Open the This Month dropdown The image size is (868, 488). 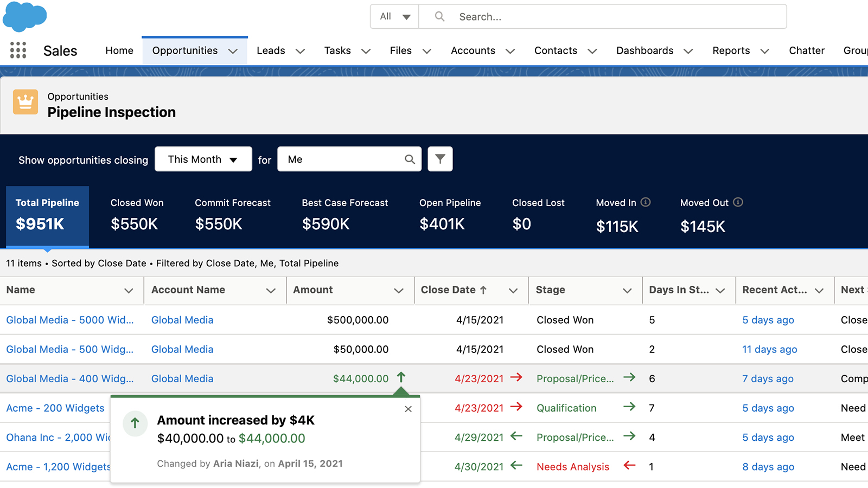coord(203,159)
